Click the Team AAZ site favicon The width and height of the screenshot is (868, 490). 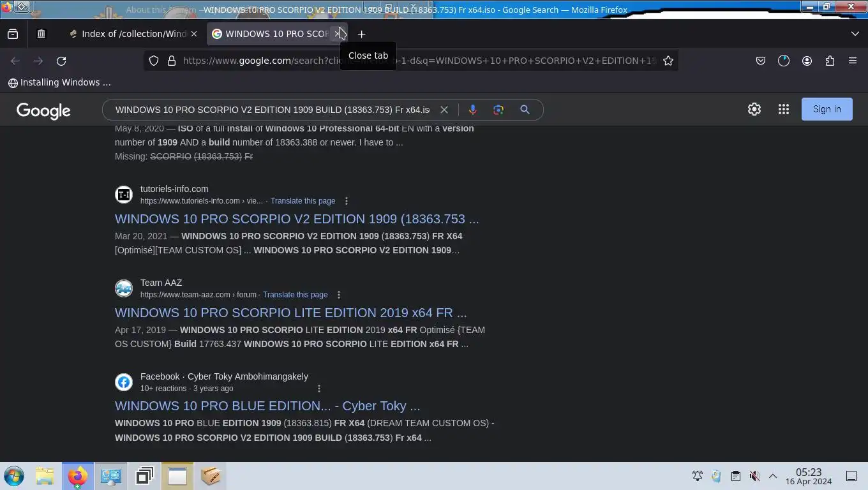coord(124,288)
